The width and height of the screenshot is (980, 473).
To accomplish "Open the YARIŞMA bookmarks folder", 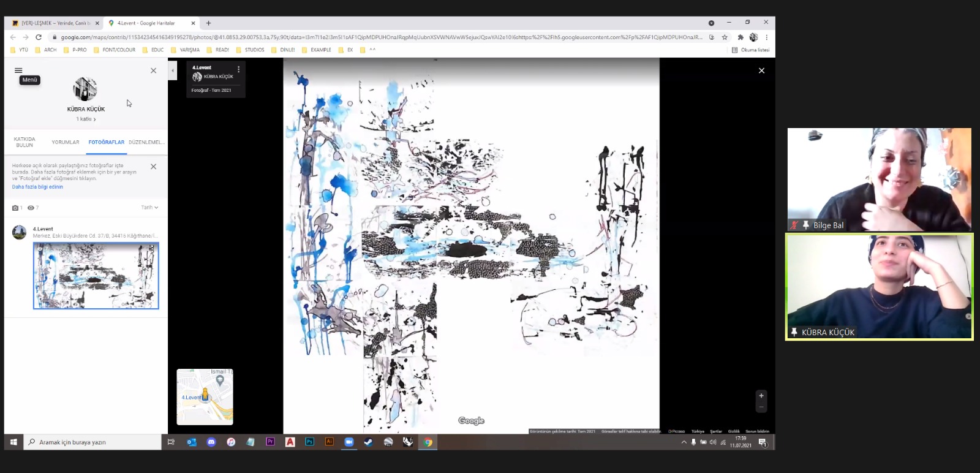I will tap(185, 50).
